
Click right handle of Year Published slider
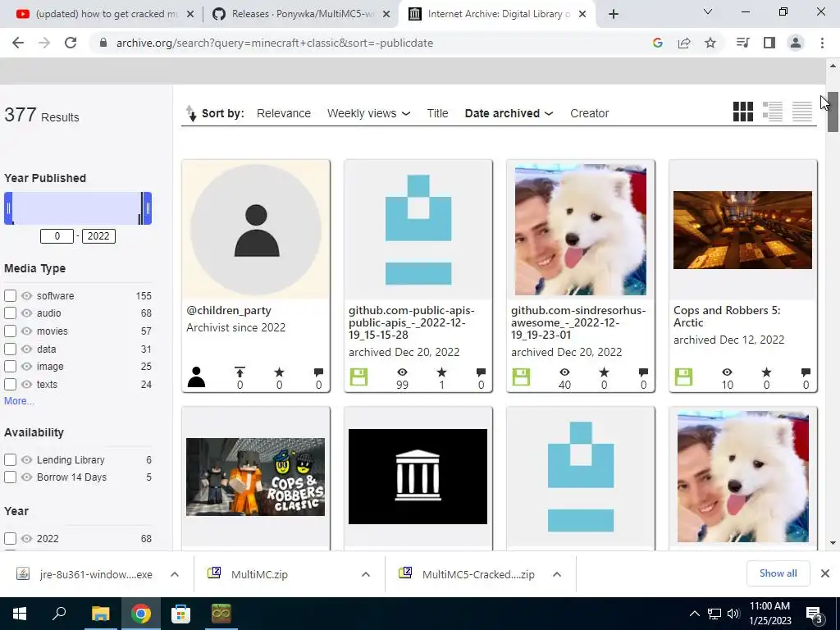(148, 208)
